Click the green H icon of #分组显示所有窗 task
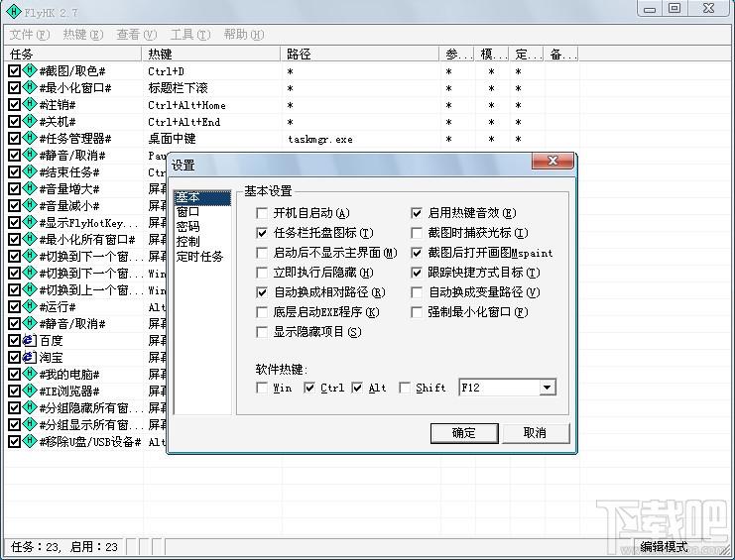The image size is (735, 560). point(30,424)
